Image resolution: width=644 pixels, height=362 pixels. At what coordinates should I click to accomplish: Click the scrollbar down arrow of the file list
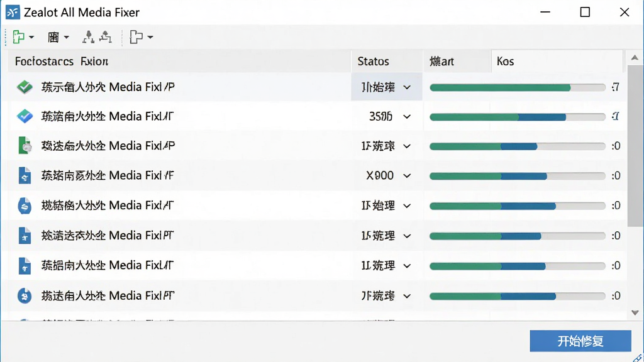point(635,313)
